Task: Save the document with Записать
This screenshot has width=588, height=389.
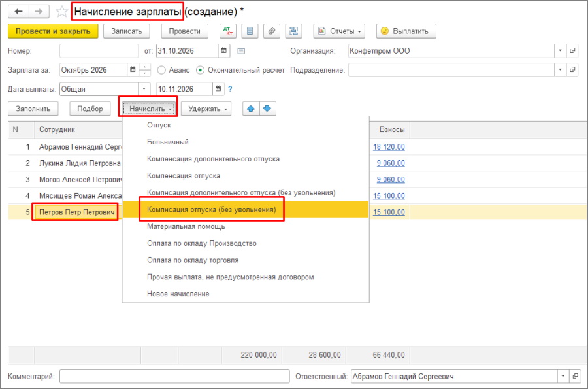Action: pyautogui.click(x=126, y=31)
